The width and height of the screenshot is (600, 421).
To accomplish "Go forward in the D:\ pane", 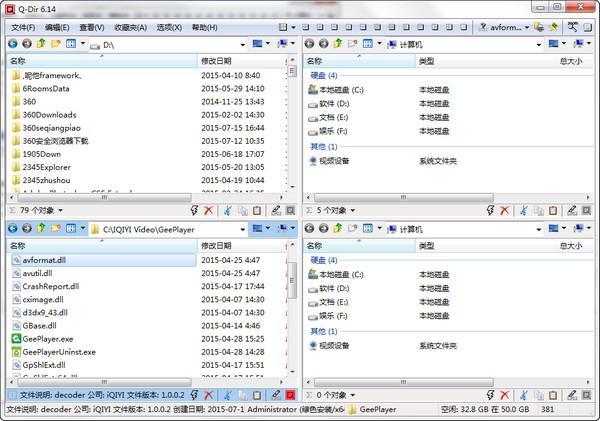I will point(27,44).
